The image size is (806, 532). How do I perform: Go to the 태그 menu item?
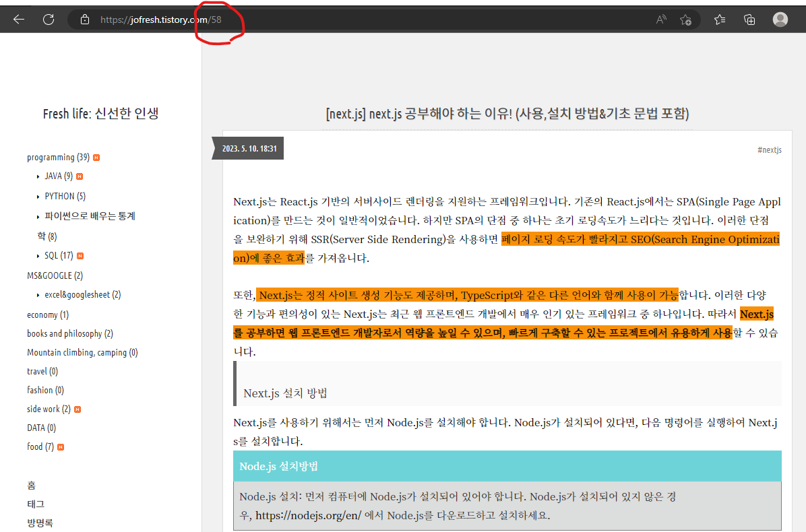coord(36,504)
